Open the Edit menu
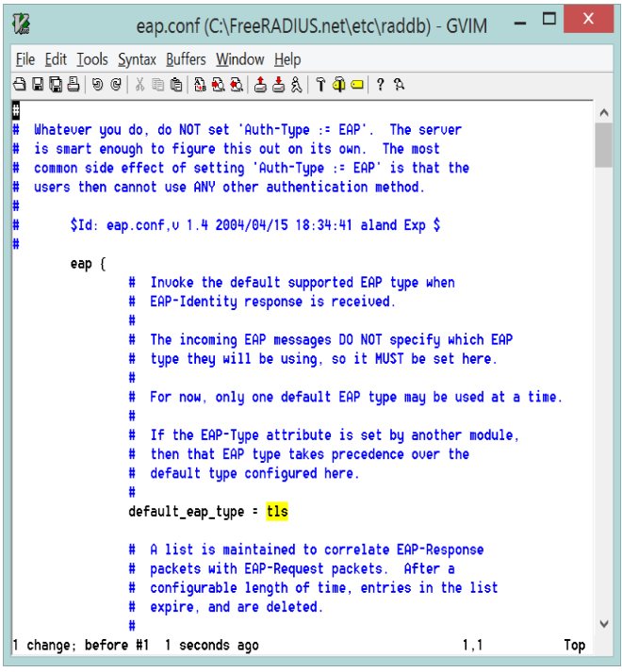This screenshot has height=672, width=622. click(x=56, y=59)
